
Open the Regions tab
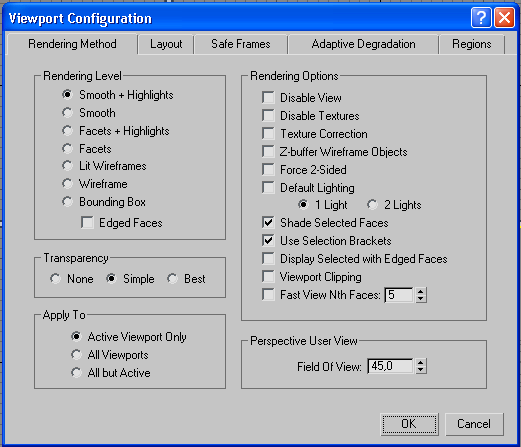pyautogui.click(x=472, y=44)
